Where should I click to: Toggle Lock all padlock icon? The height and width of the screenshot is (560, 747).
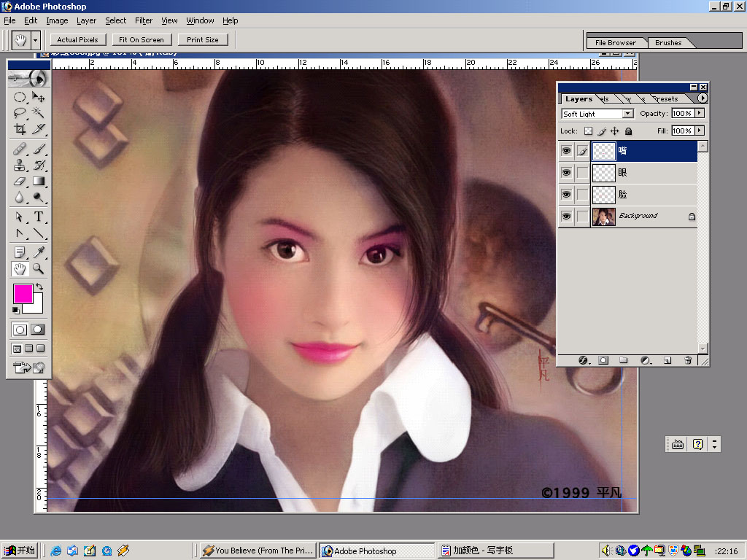click(x=628, y=131)
